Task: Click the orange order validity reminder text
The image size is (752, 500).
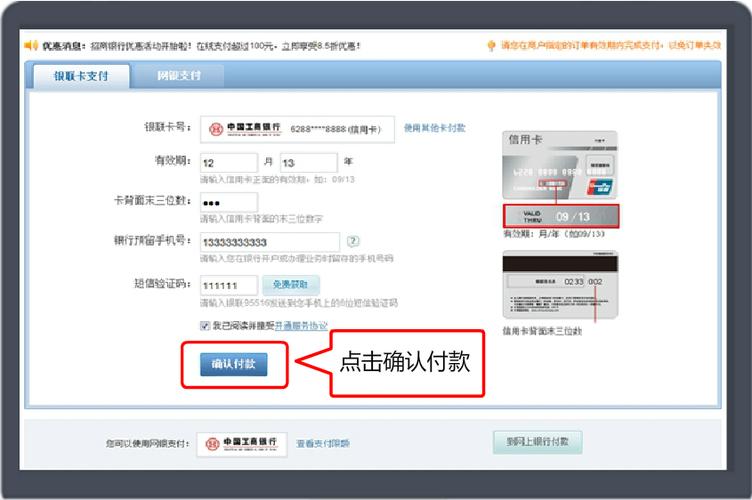Action: 611,46
